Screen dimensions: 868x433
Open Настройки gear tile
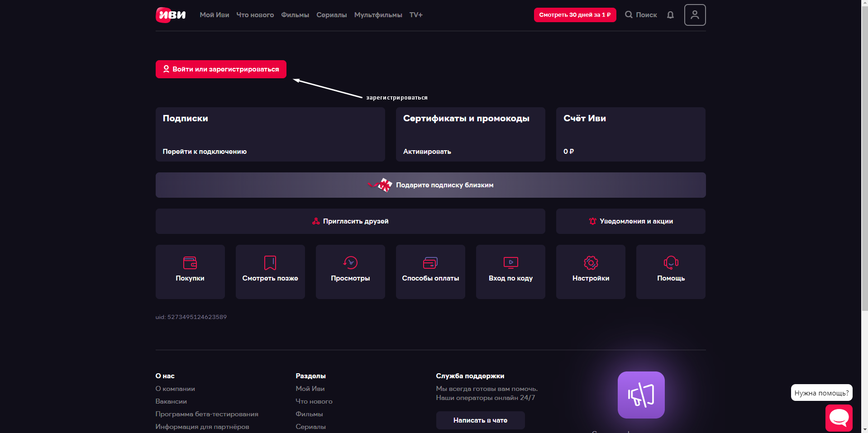[591, 271]
